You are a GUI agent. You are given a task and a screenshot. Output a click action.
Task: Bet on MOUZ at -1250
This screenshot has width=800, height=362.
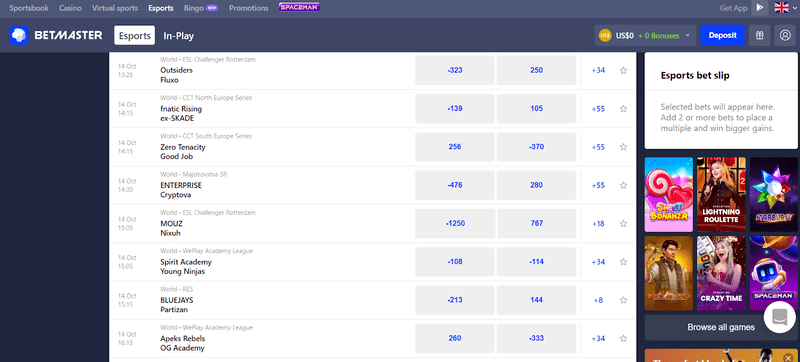[x=455, y=223]
